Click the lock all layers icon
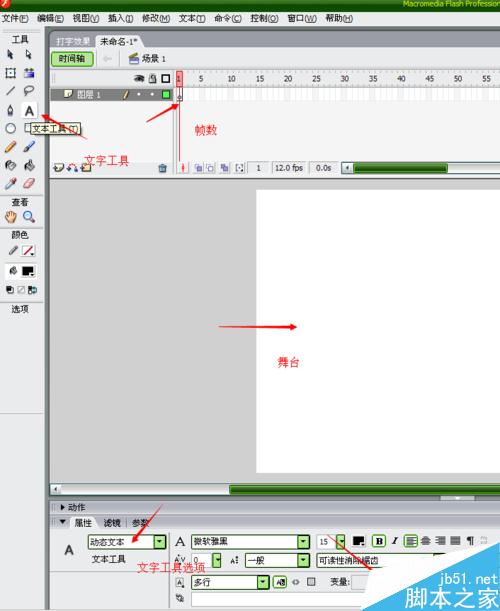 153,79
